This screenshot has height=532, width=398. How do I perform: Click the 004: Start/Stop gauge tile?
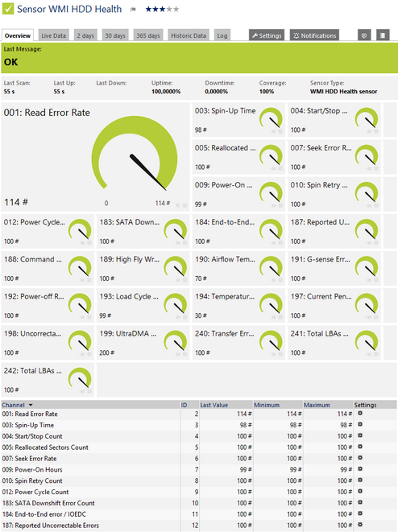tap(334, 120)
